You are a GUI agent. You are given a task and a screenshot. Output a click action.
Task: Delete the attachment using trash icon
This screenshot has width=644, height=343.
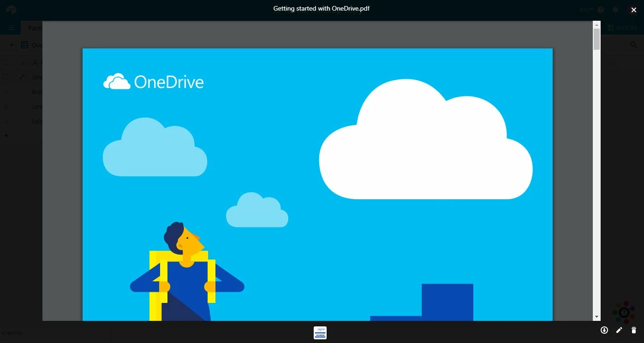click(x=634, y=330)
